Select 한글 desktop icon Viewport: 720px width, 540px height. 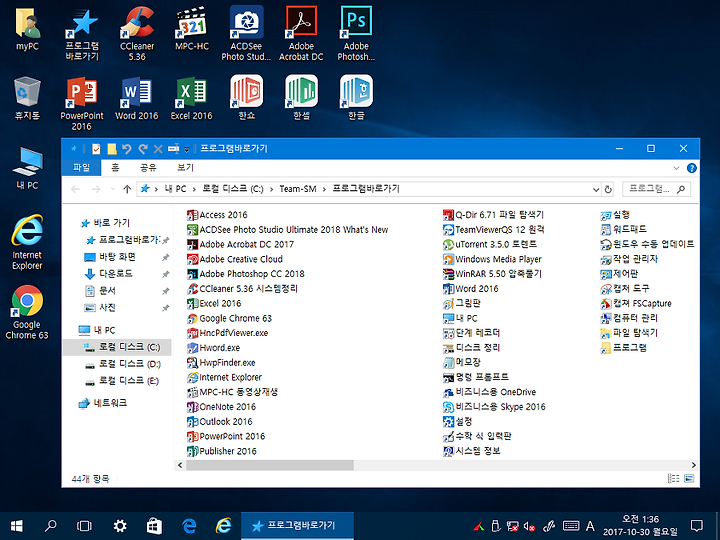click(356, 97)
